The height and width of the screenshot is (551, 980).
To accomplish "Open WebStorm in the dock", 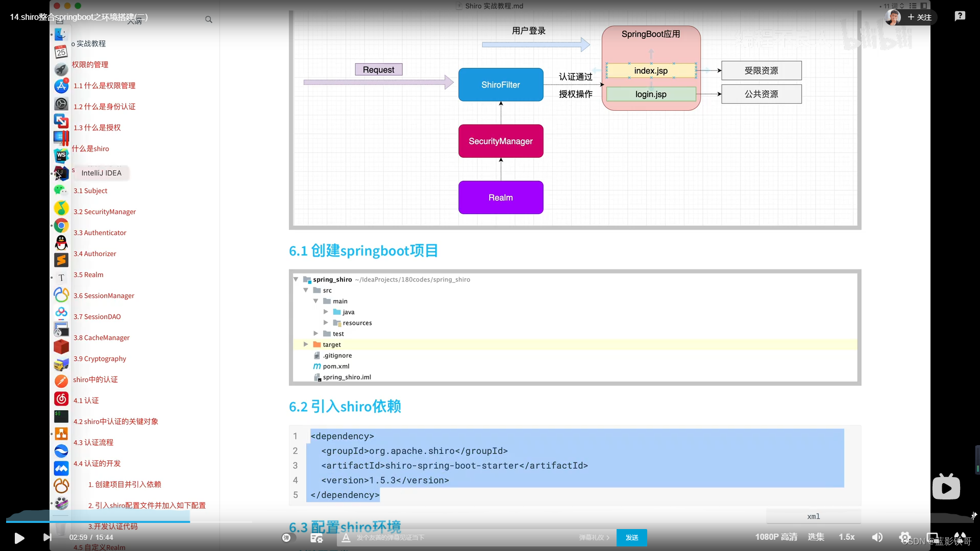I will pyautogui.click(x=61, y=156).
